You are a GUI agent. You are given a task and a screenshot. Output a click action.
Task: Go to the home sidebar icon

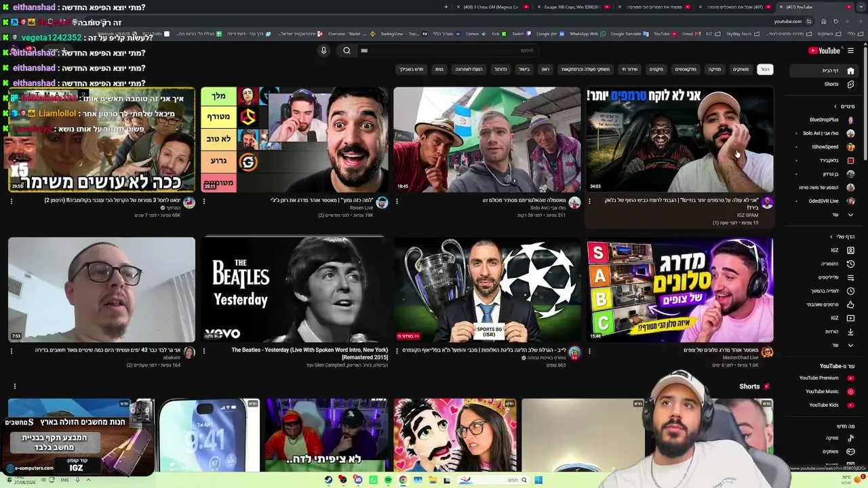[x=850, y=70]
